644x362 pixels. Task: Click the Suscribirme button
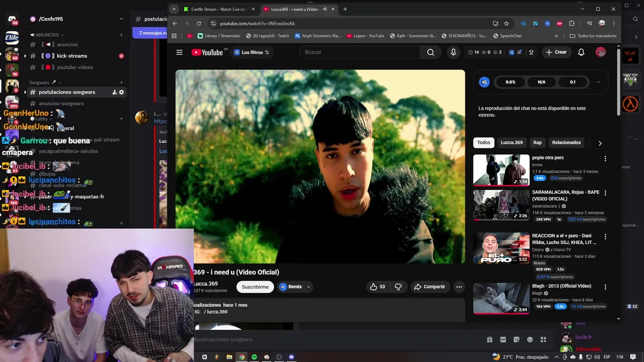[255, 287]
